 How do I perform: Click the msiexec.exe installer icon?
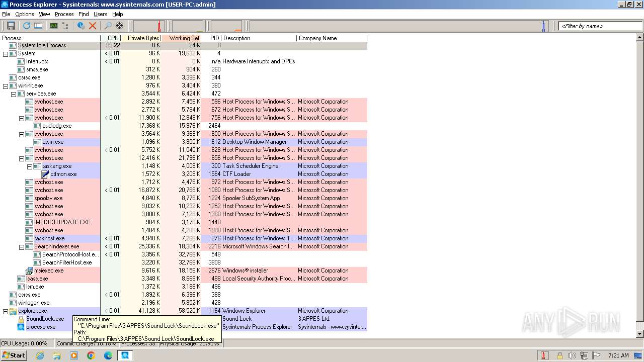pyautogui.click(x=29, y=270)
